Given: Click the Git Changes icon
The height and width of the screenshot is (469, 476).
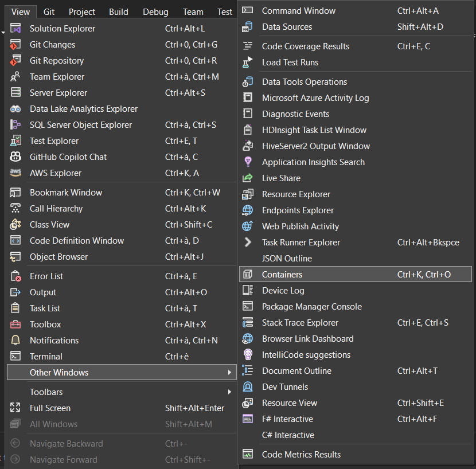Looking at the screenshot, I should pos(15,44).
